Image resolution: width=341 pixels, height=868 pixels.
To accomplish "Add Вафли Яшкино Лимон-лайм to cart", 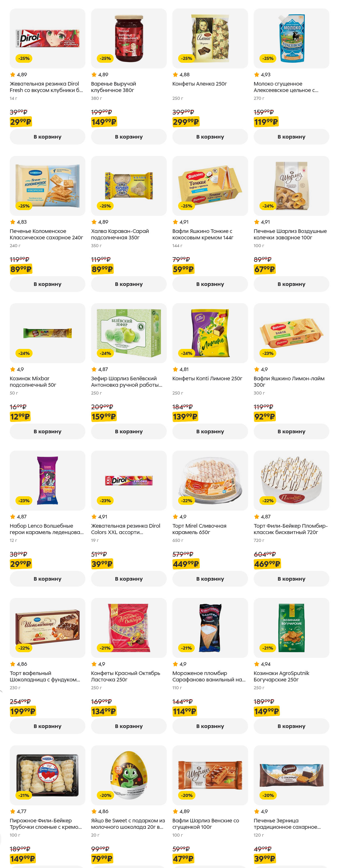I will pos(291,431).
